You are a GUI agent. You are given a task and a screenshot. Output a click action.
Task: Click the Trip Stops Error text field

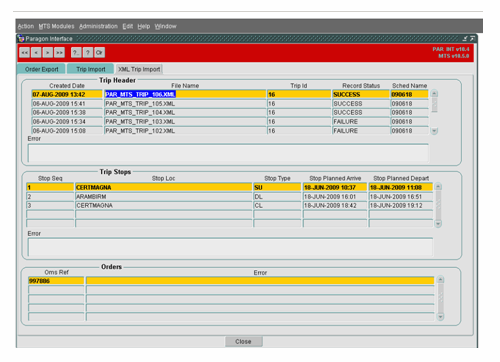coord(230,247)
